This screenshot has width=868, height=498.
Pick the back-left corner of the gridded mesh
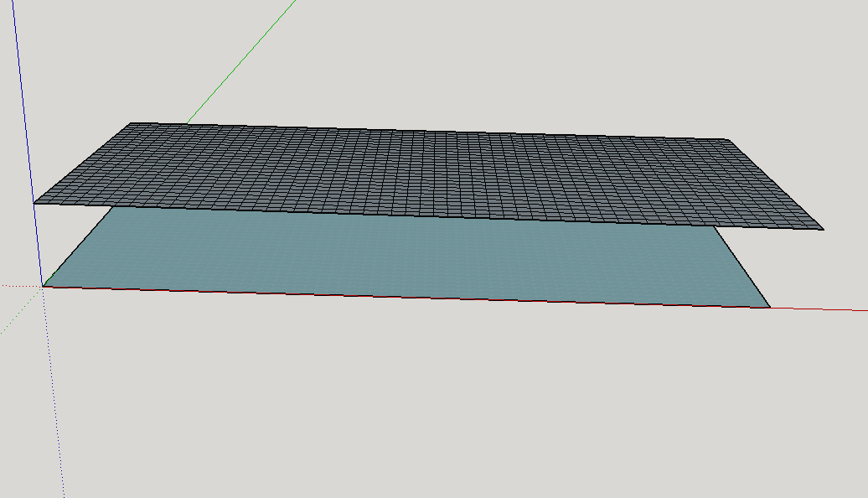click(x=129, y=123)
